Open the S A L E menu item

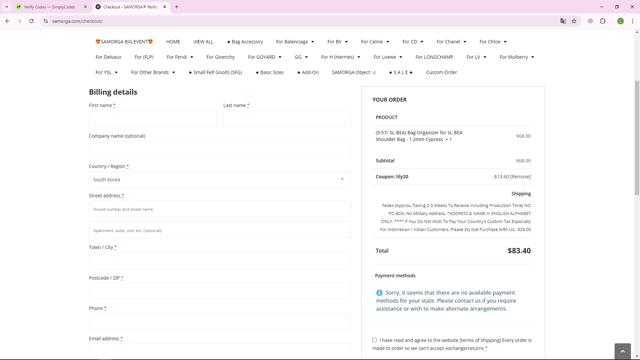point(401,72)
